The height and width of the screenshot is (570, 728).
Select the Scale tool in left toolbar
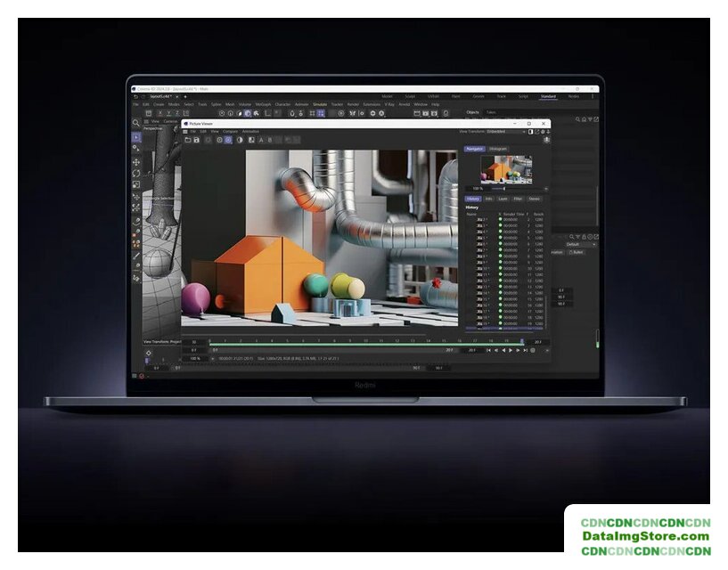click(x=136, y=185)
